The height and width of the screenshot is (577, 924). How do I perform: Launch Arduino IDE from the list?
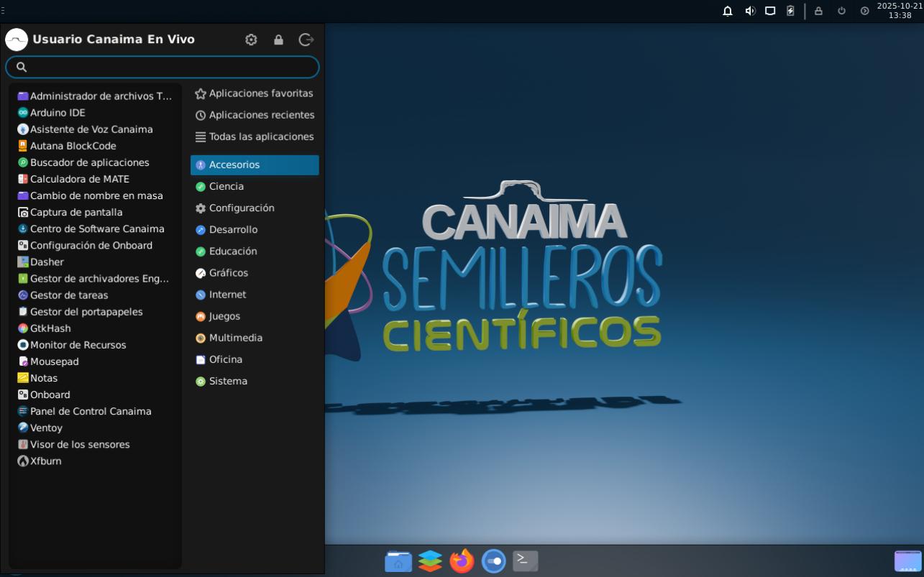click(x=58, y=113)
